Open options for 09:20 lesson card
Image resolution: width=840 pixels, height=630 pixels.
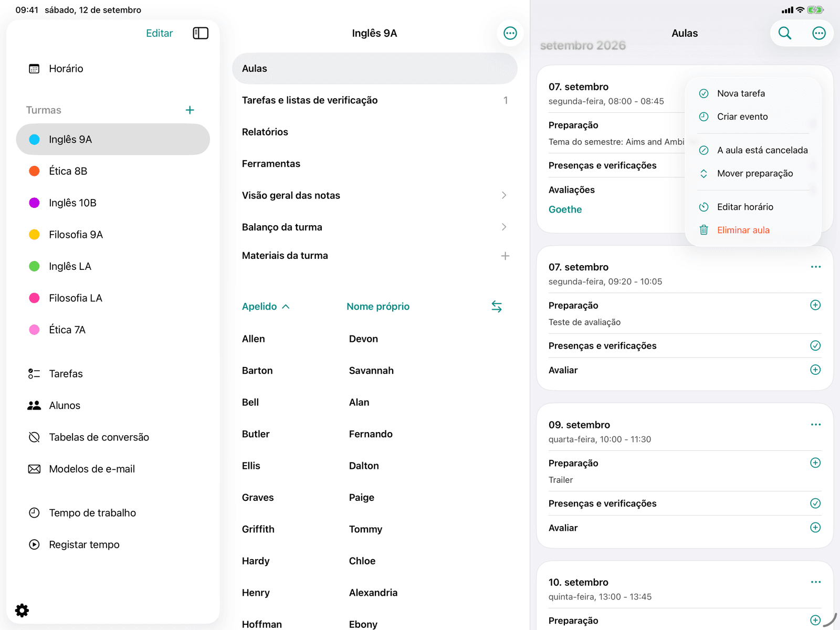(815, 267)
